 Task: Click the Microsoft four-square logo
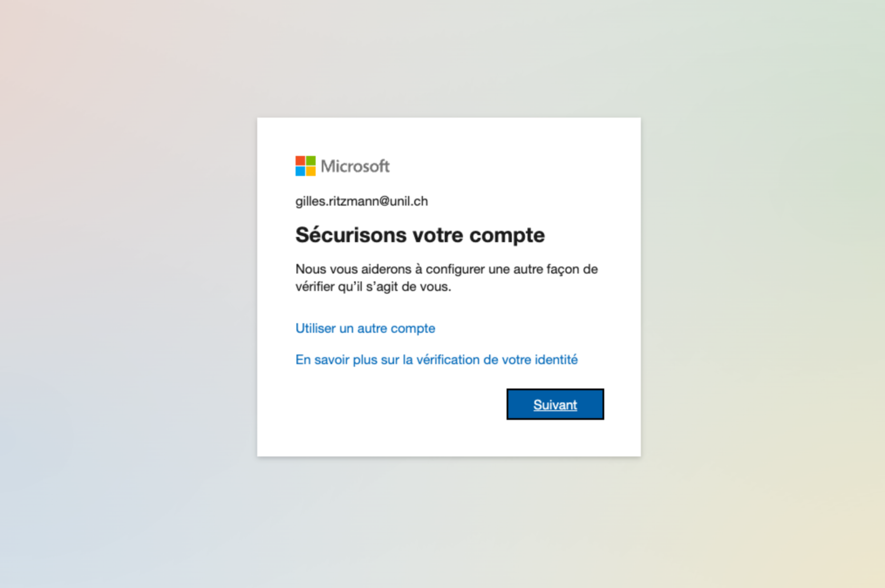click(306, 166)
